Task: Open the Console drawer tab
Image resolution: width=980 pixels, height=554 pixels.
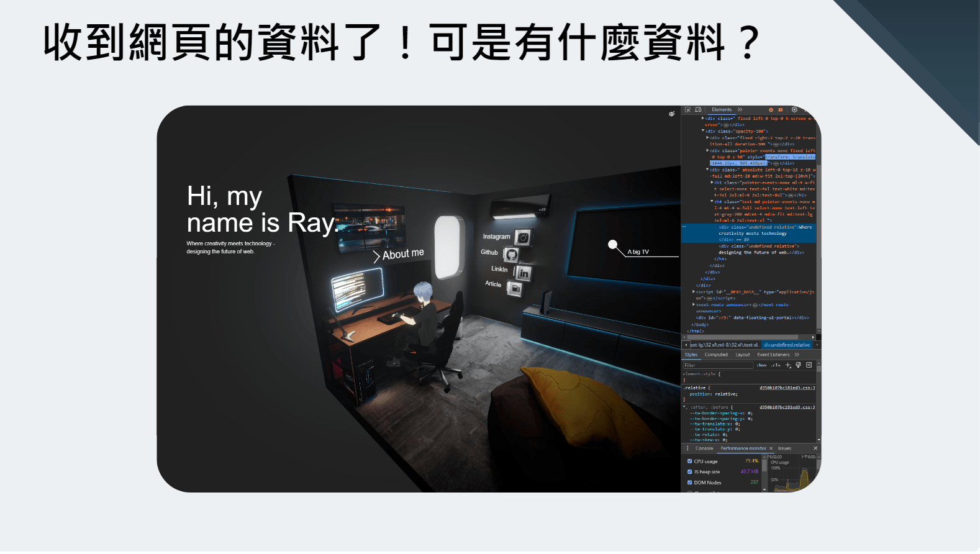Action: click(x=704, y=448)
